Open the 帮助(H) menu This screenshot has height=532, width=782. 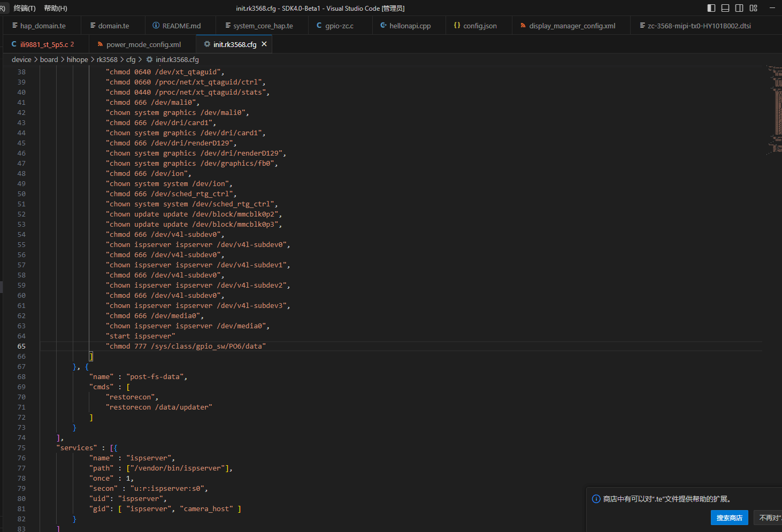(x=56, y=8)
